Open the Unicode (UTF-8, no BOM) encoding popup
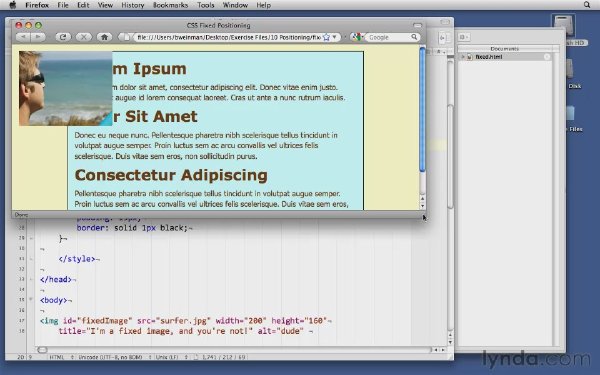This screenshot has width=600, height=375. [x=114, y=357]
